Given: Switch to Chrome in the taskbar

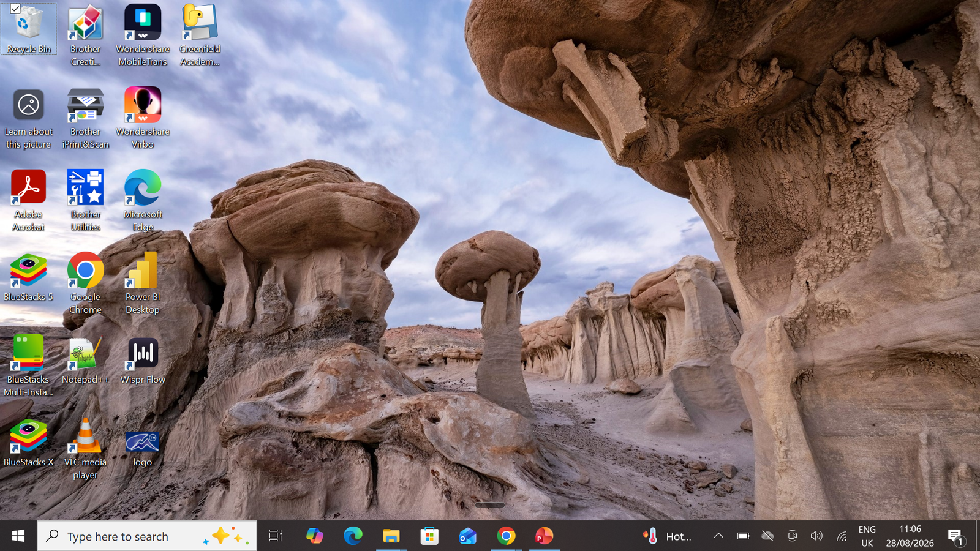Looking at the screenshot, I should pyautogui.click(x=506, y=536).
